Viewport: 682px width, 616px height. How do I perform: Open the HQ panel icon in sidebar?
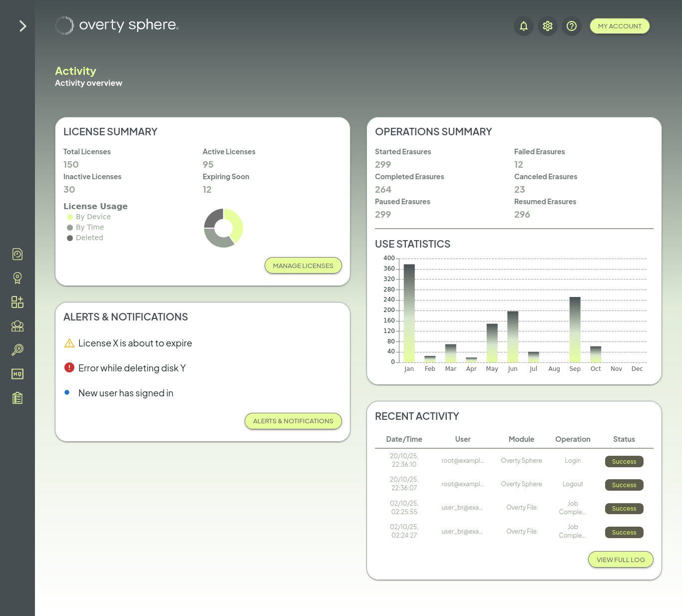coord(17,374)
